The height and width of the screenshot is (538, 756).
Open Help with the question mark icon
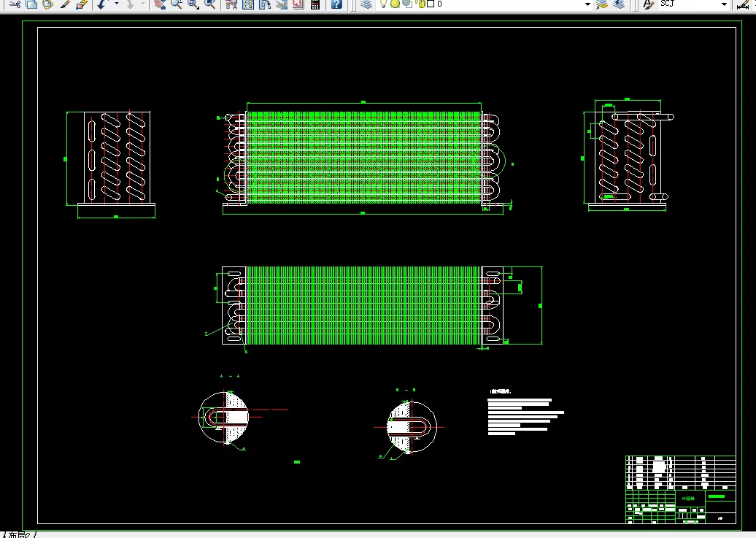tap(336, 4)
